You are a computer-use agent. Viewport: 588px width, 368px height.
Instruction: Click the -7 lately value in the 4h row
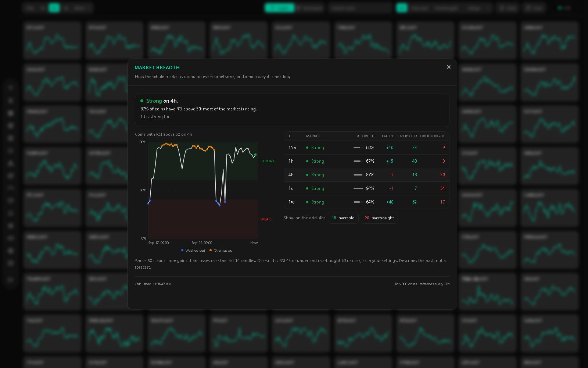coord(391,175)
